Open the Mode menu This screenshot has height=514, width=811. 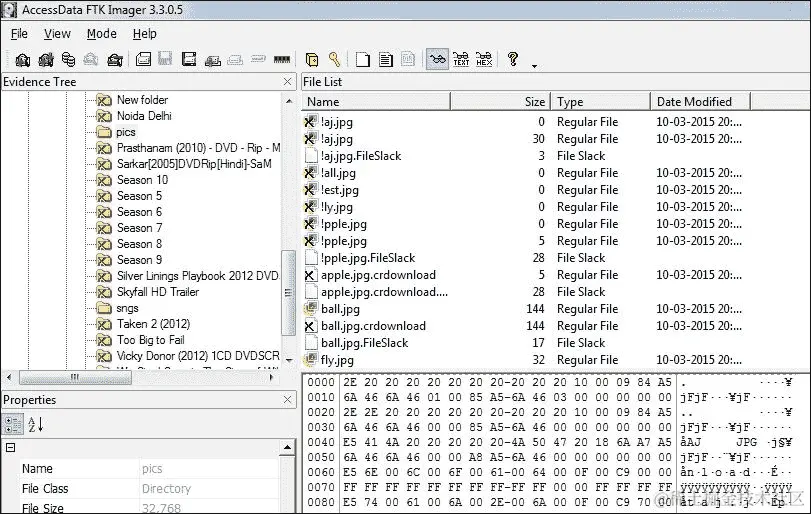[101, 34]
